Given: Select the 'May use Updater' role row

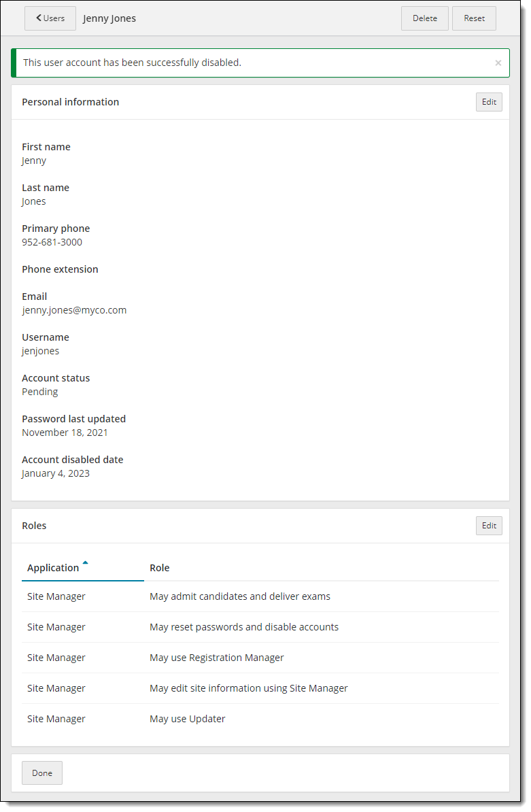Looking at the screenshot, I should coord(260,719).
